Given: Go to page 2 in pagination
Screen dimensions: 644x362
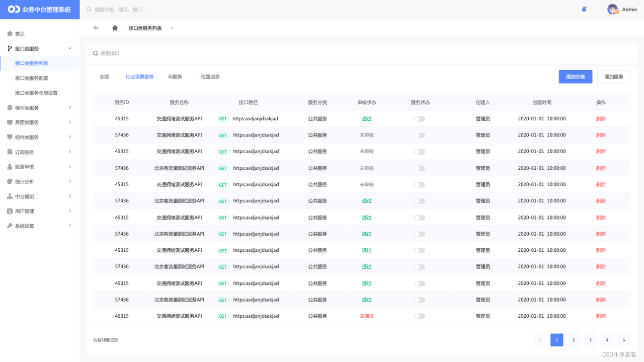Looking at the screenshot, I should [574, 340].
